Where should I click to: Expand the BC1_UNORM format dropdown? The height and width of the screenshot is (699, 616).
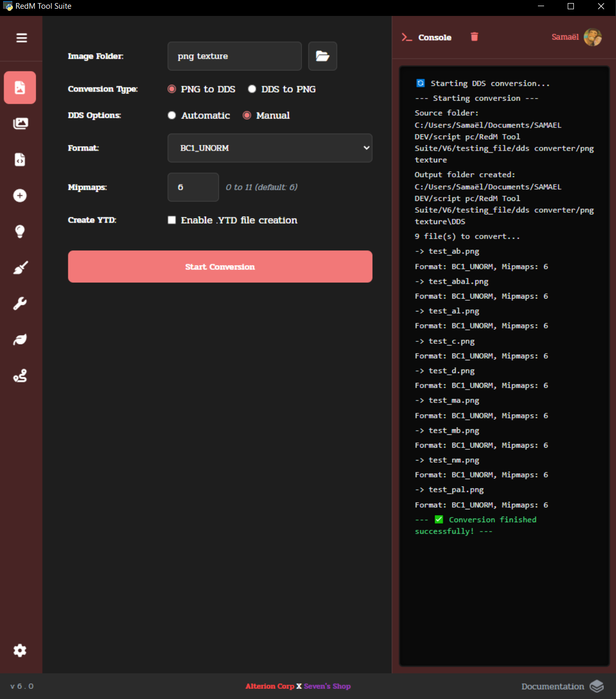coord(270,148)
